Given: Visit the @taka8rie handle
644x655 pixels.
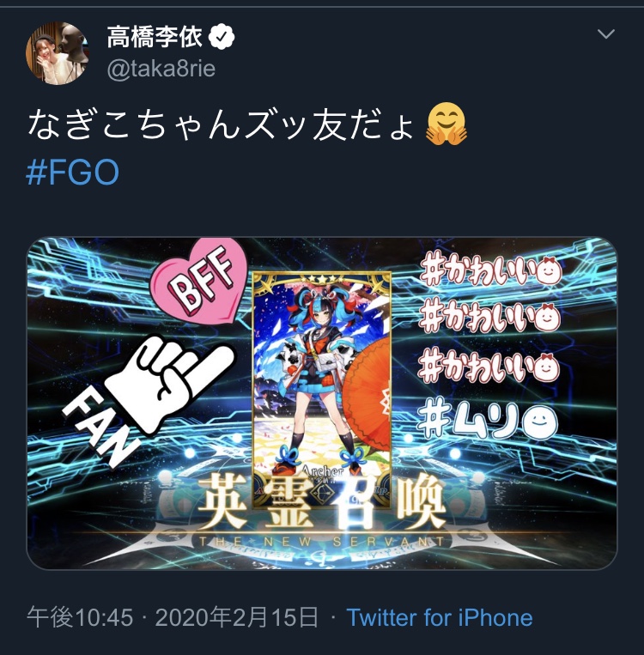Looking at the screenshot, I should coord(161,69).
